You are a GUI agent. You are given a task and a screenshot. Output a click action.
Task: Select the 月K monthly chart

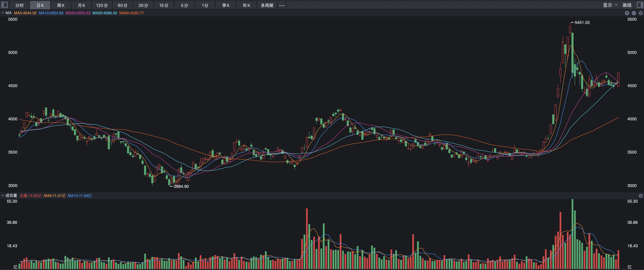coord(81,5)
